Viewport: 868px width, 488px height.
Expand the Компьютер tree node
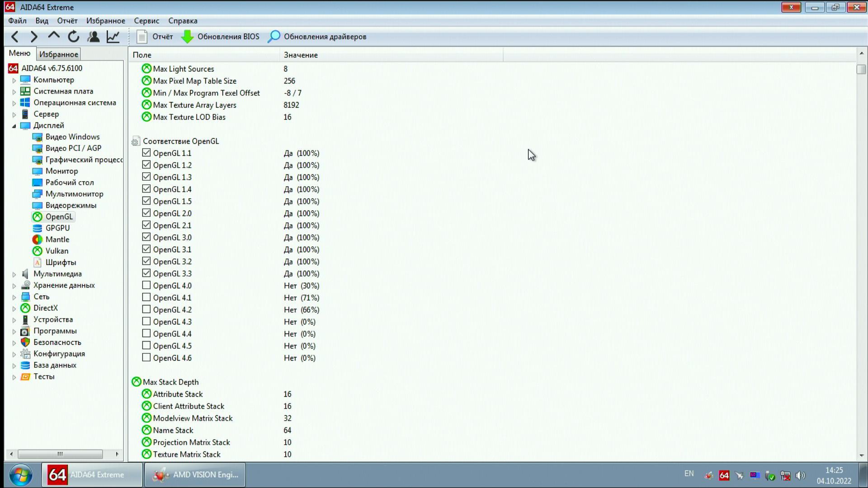pyautogui.click(x=14, y=80)
